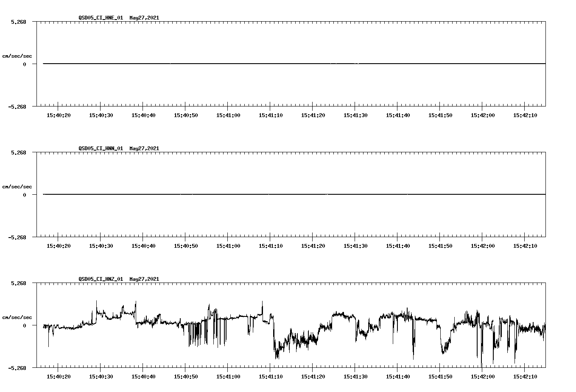Click the May27,2021 date label on bottom plot
This screenshot has width=576, height=392.
click(144, 279)
